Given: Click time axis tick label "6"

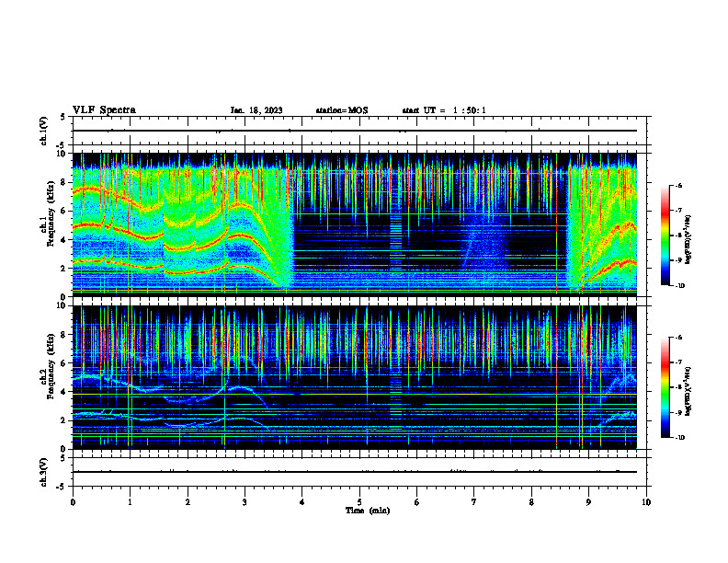Looking at the screenshot, I should 417,502.
